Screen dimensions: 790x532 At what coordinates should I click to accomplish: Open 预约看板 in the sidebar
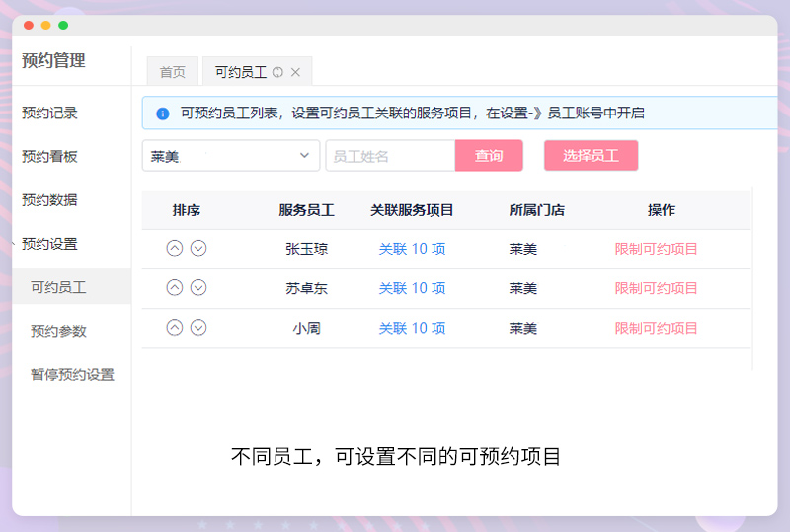click(x=49, y=157)
